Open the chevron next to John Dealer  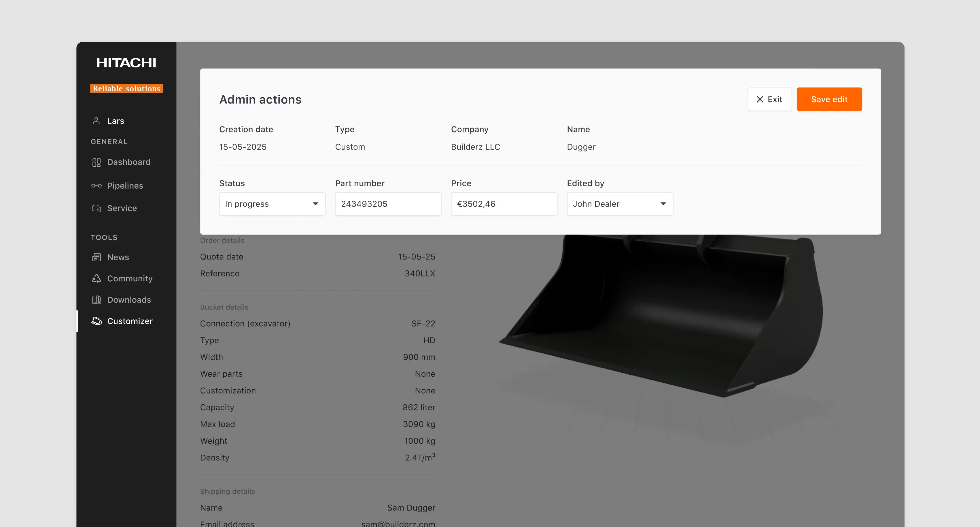(663, 204)
